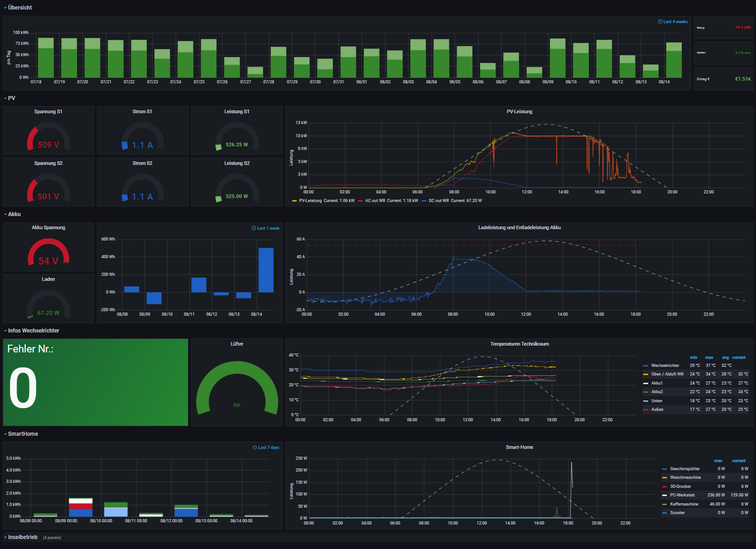Viewport: 756px width, 549px height.
Task: Click the clock icon beside Last 1 week
Action: 254,228
